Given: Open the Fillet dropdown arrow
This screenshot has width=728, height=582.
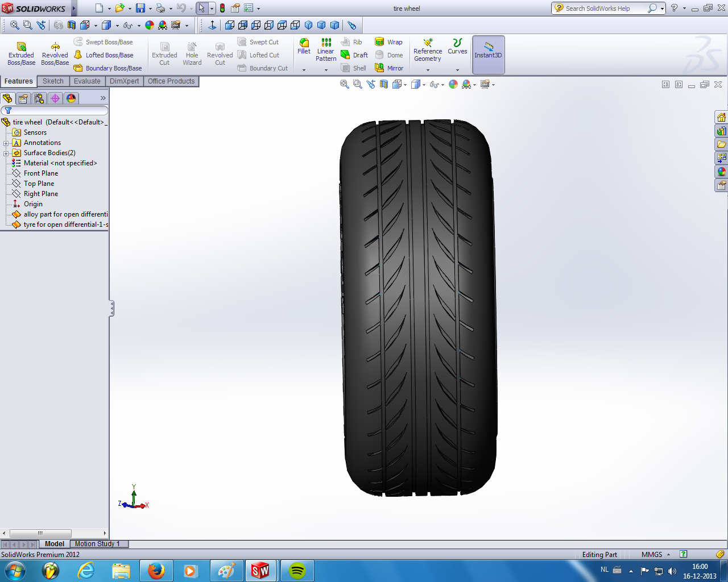Looking at the screenshot, I should point(304,70).
